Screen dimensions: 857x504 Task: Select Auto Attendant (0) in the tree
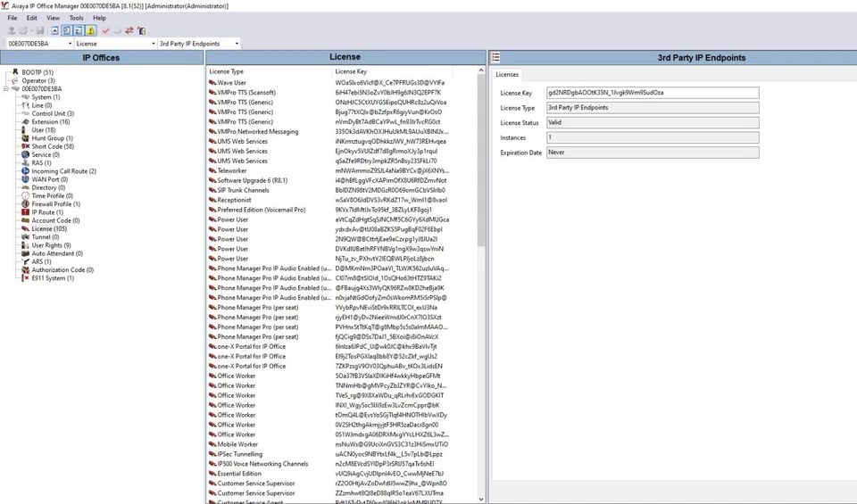coord(57,253)
